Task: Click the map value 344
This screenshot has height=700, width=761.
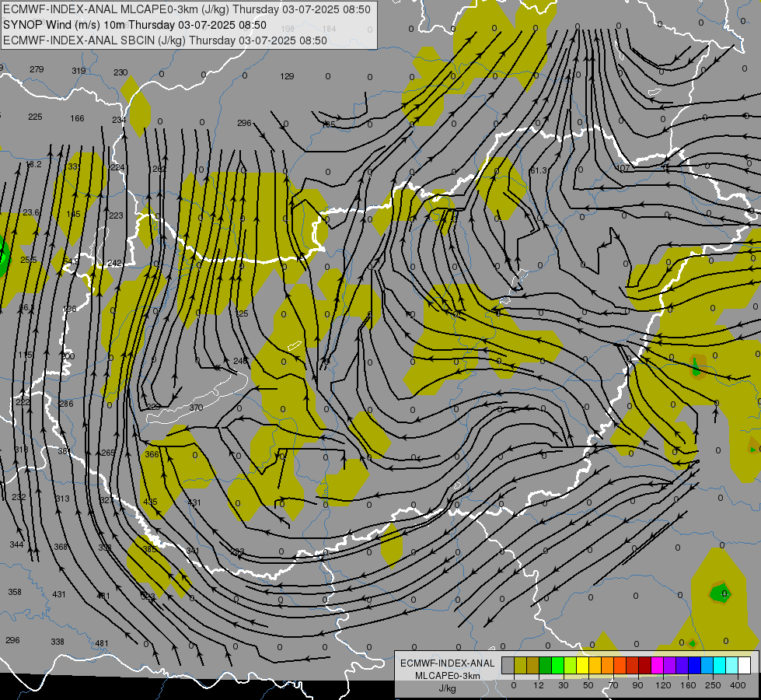Action: pyautogui.click(x=16, y=544)
